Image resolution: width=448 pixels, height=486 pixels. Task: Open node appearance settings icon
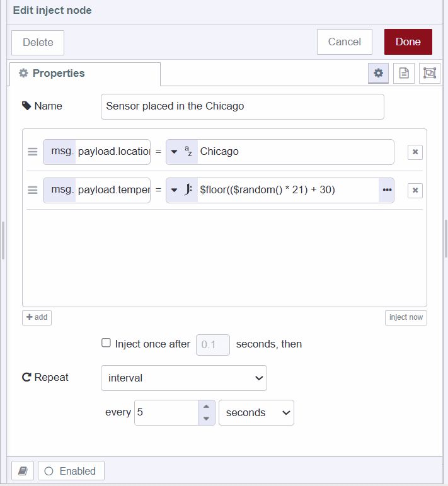point(429,74)
